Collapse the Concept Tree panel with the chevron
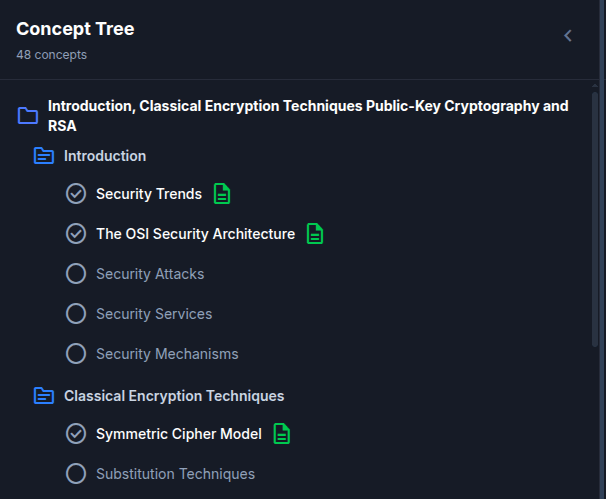This screenshot has height=499, width=606. 568,36
